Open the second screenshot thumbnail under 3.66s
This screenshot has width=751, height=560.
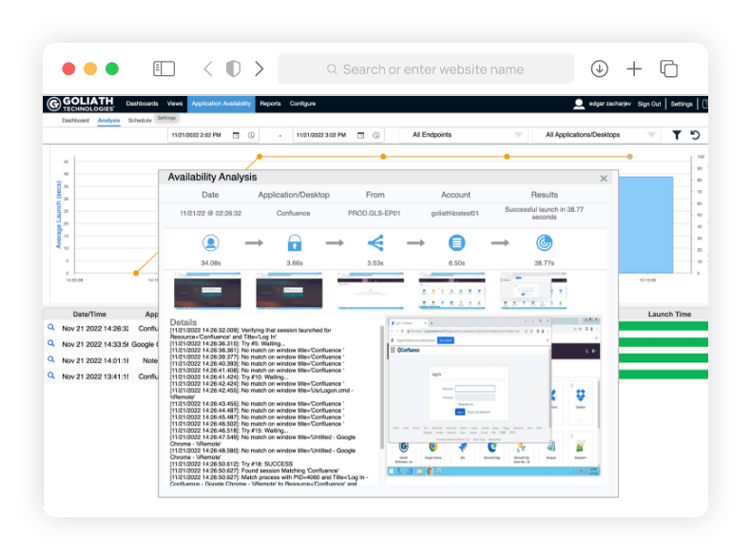289,290
